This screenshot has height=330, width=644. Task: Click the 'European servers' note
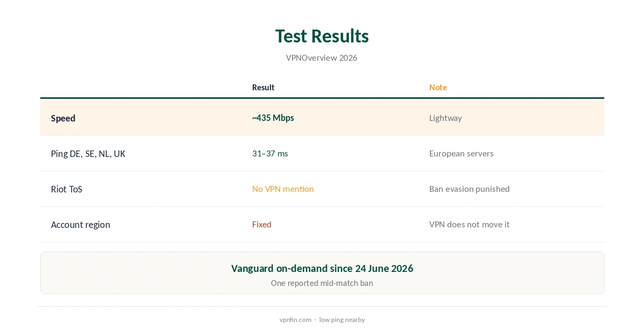click(461, 153)
